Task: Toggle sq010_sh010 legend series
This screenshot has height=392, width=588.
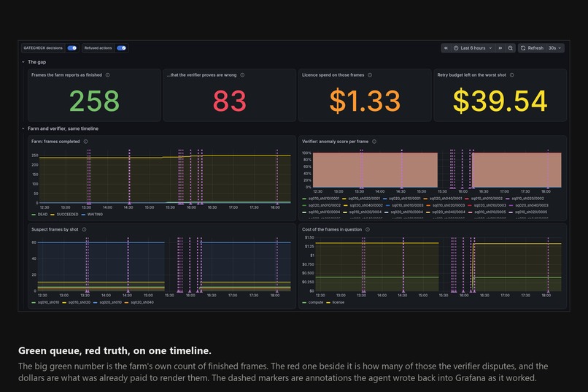Action: click(48, 302)
